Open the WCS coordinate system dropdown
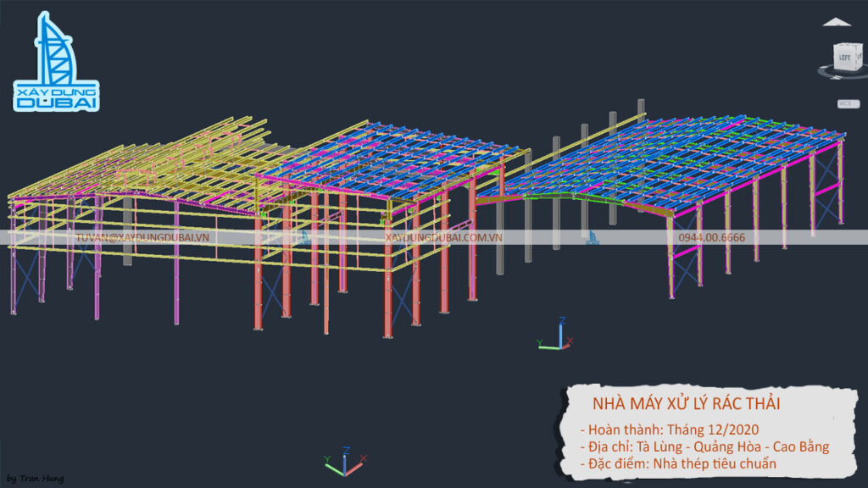This screenshot has height=488, width=868. point(846,103)
